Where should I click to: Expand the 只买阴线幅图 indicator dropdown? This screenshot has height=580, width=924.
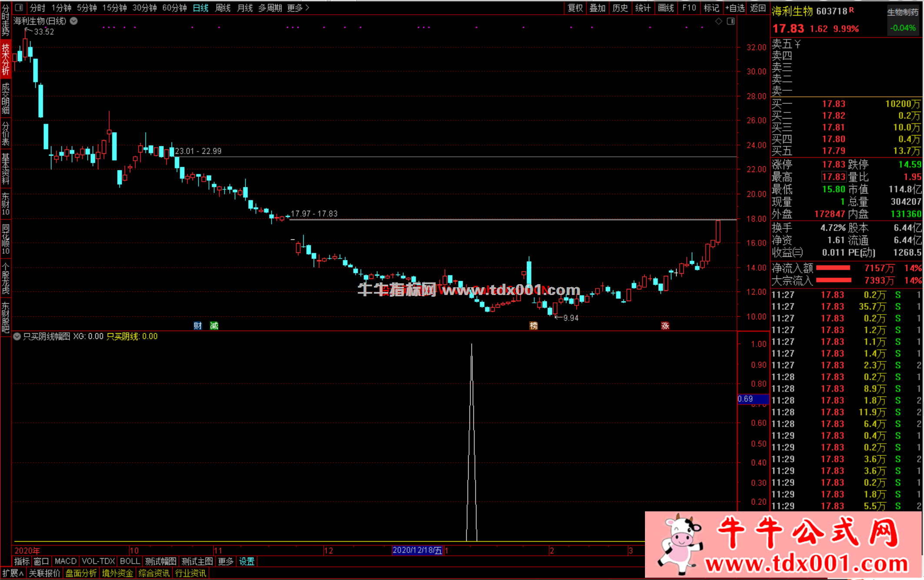pos(17,336)
